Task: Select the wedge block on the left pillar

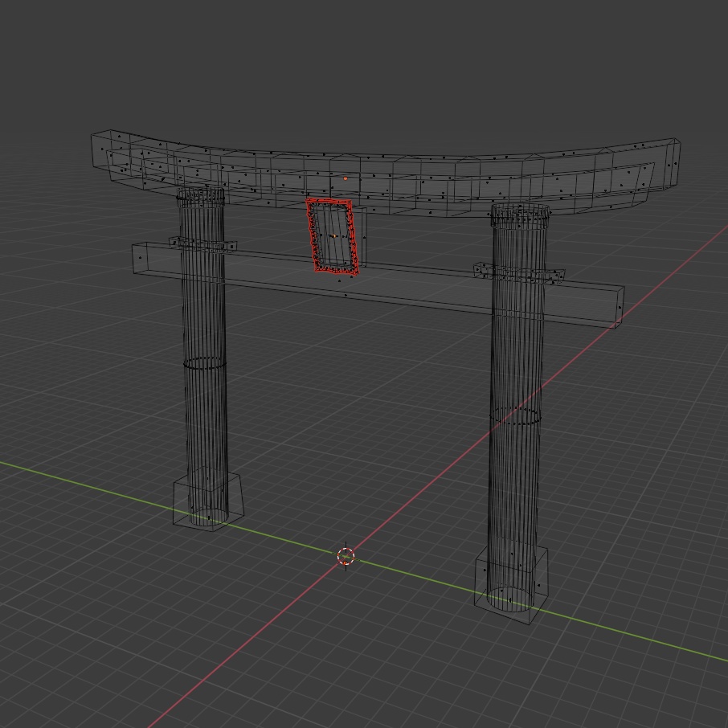Action: [202, 244]
